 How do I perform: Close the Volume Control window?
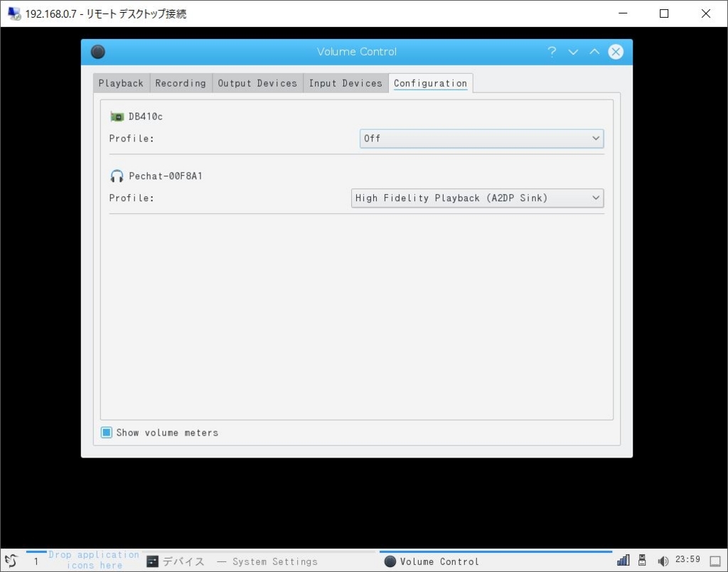[x=616, y=52]
